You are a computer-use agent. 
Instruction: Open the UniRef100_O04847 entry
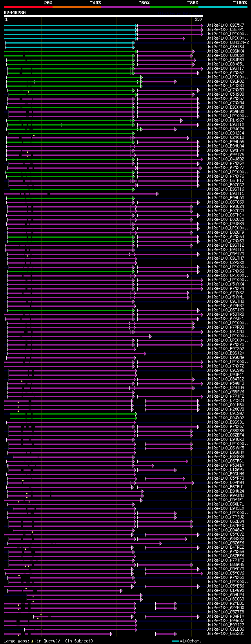coord(225,530)
